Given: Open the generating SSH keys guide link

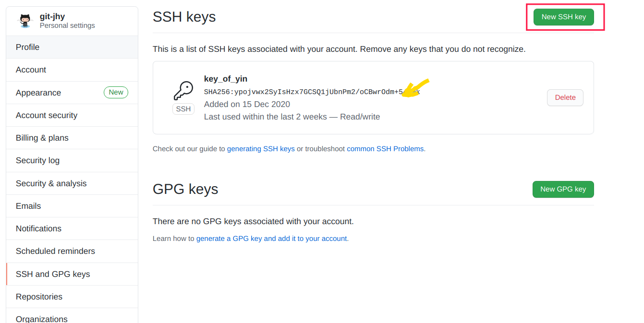Looking at the screenshot, I should 261,149.
